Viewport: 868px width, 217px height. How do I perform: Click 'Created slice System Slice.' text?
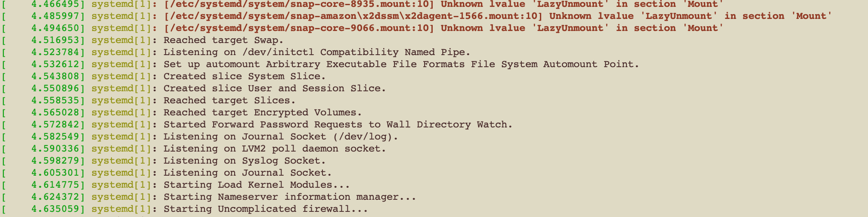(x=245, y=77)
